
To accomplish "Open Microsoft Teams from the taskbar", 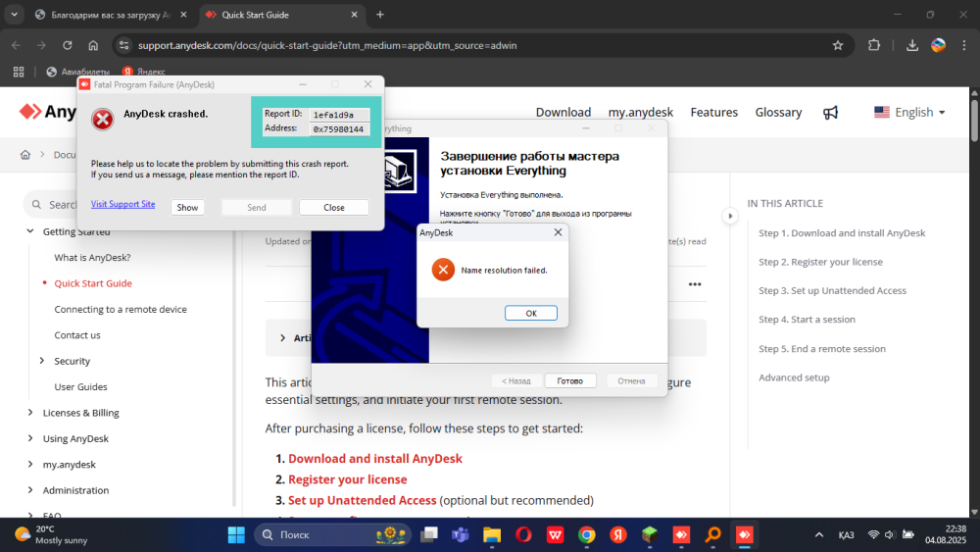I will pos(461,535).
